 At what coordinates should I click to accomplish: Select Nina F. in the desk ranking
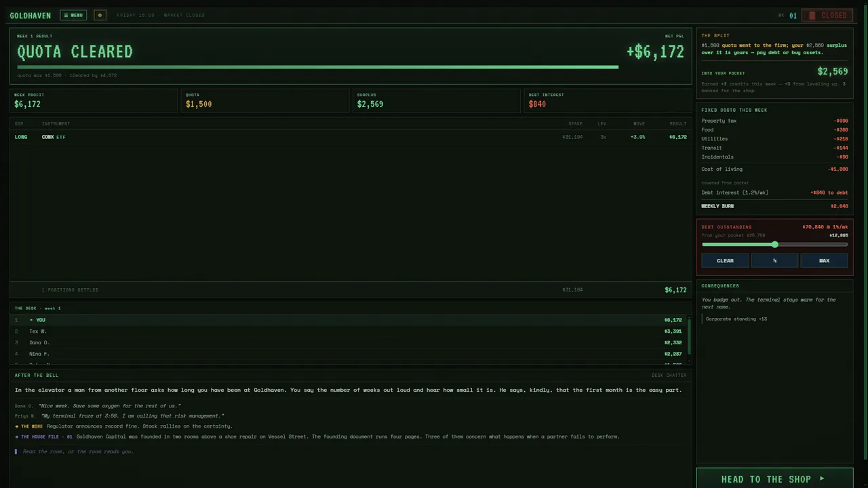[x=349, y=354]
